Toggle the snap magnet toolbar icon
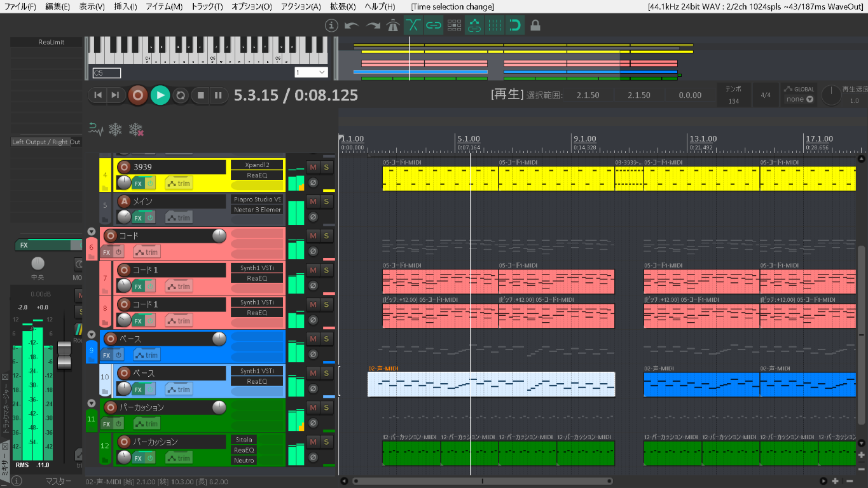The image size is (868, 488). point(515,25)
